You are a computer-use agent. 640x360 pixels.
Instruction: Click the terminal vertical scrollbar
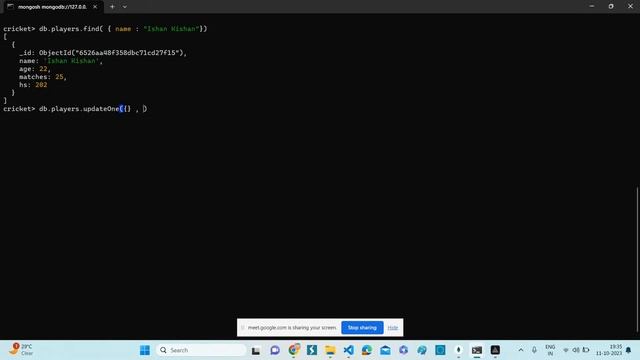coord(637,259)
